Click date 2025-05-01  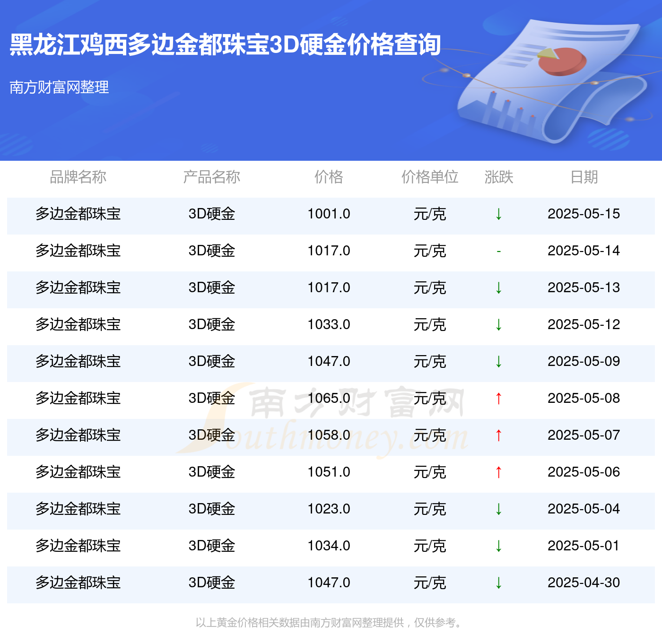[x=584, y=546]
